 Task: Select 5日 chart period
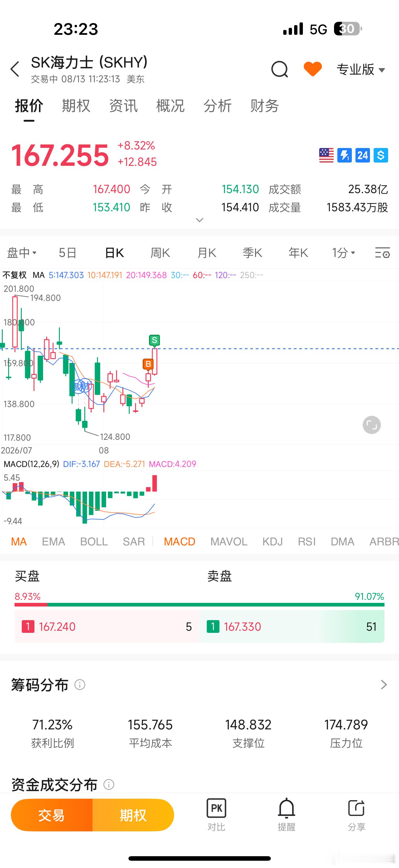[x=68, y=252]
